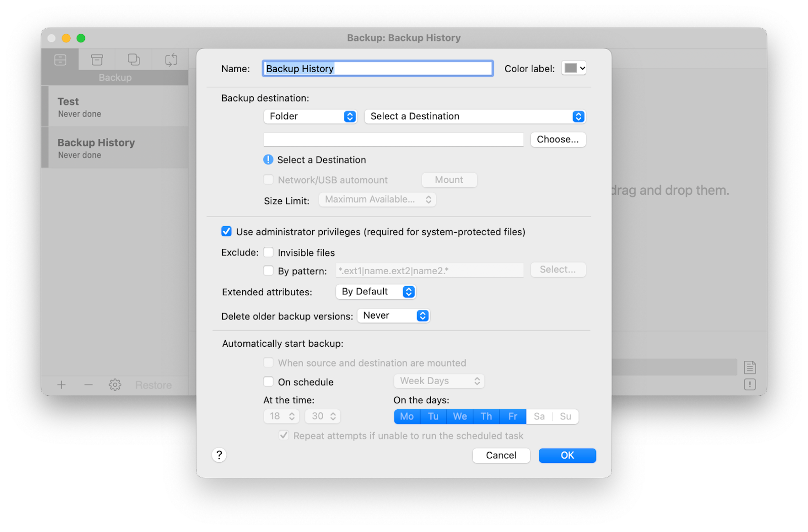The image size is (808, 532).
Task: Click the Restore button in sidebar
Action: click(154, 385)
